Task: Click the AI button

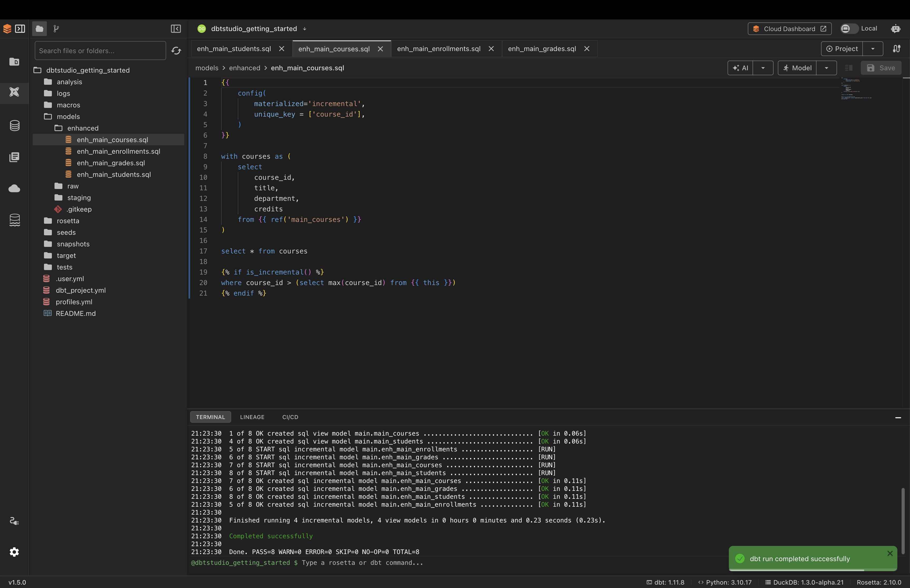Action: point(740,68)
